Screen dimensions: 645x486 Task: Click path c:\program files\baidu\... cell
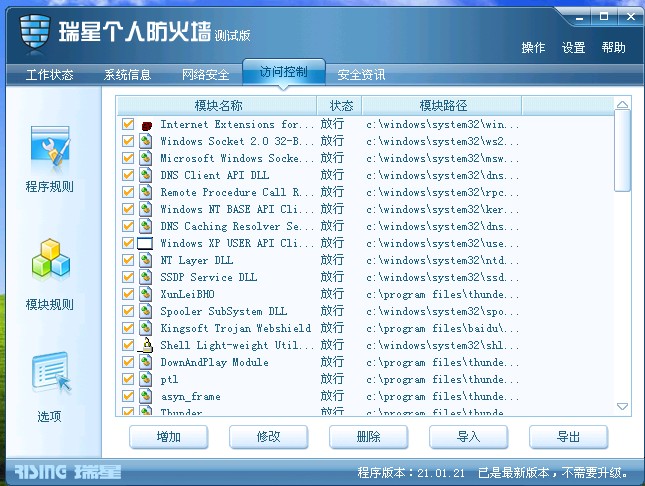click(x=442, y=328)
